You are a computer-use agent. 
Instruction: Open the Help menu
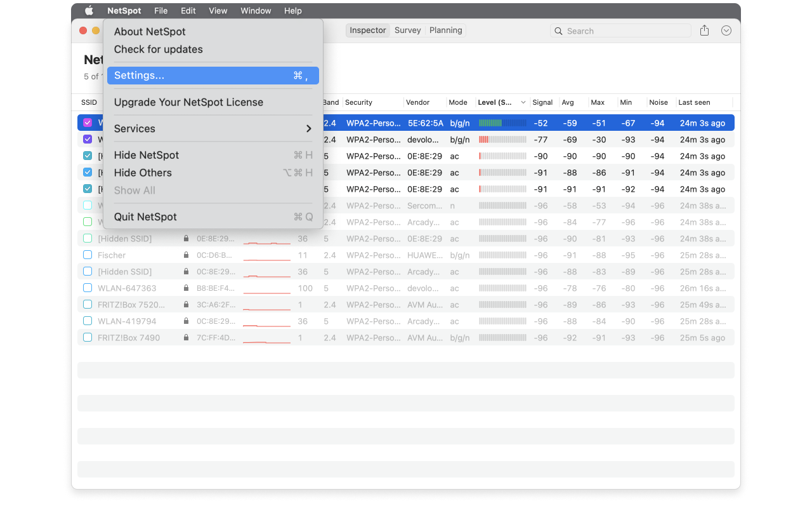[x=293, y=11]
